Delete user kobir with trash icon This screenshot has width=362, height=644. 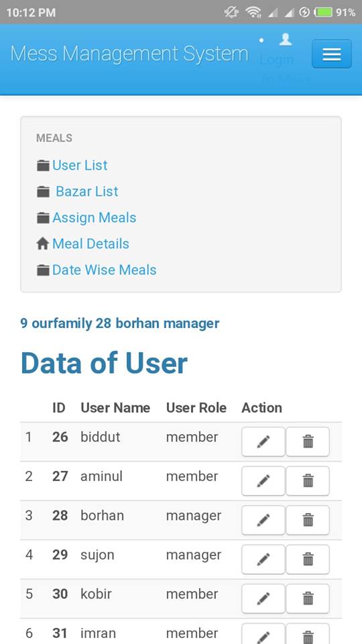[308, 599]
